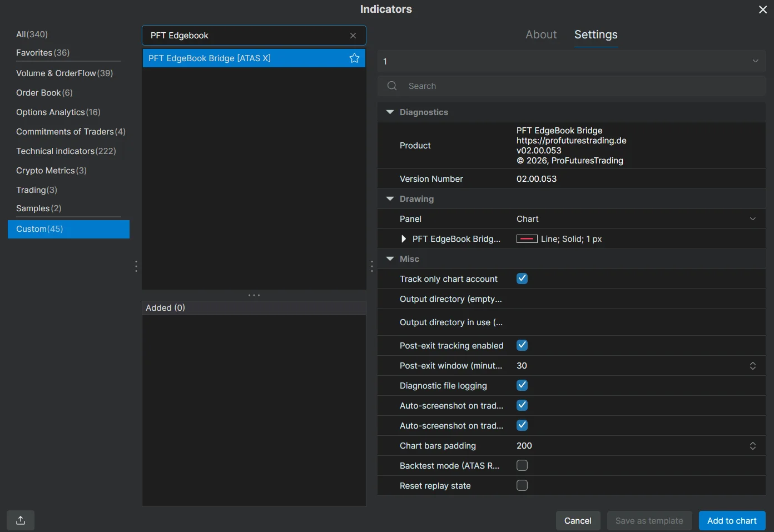This screenshot has height=532, width=774.
Task: Clear the indicator search field text
Action: (353, 36)
